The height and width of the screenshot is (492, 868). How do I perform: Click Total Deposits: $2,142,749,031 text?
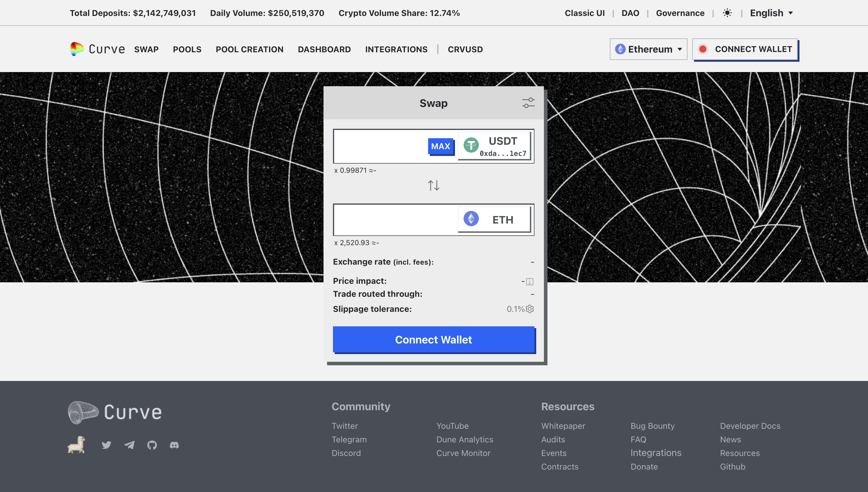132,13
